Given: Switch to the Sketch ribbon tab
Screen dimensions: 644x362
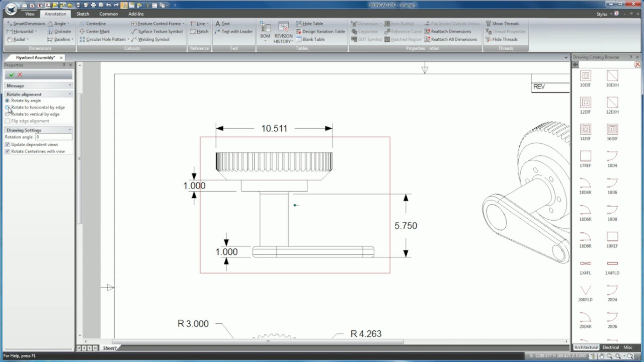Looking at the screenshot, I should pos(83,14).
